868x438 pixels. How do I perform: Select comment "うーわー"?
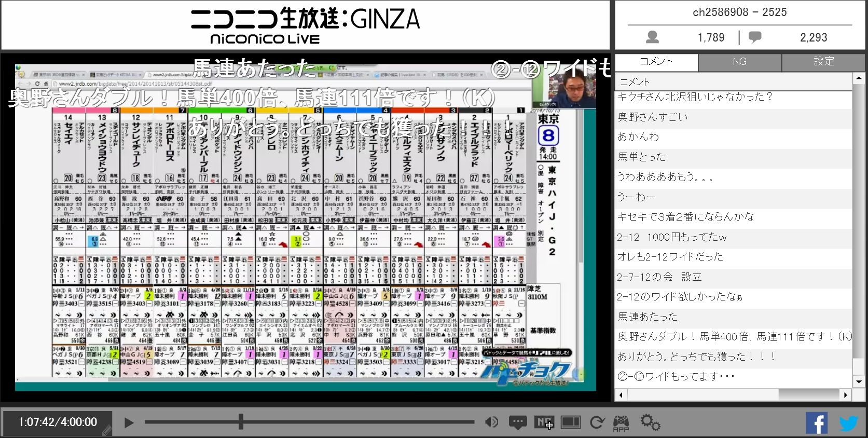click(734, 197)
